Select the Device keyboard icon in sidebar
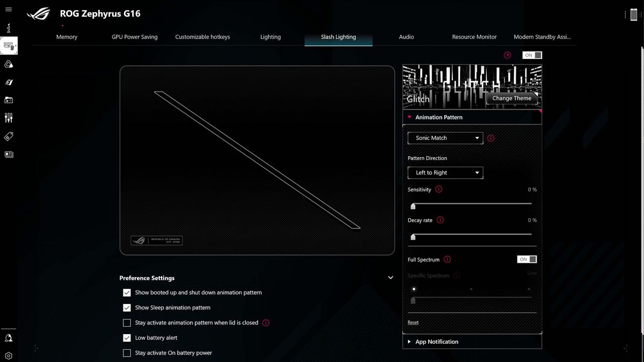644x362 pixels. (x=9, y=46)
